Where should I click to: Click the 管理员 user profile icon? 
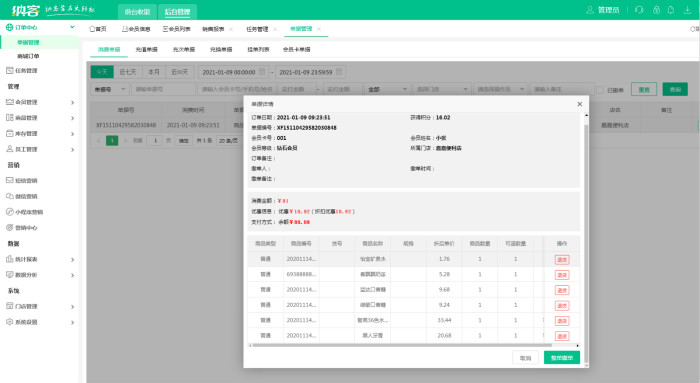[x=590, y=10]
